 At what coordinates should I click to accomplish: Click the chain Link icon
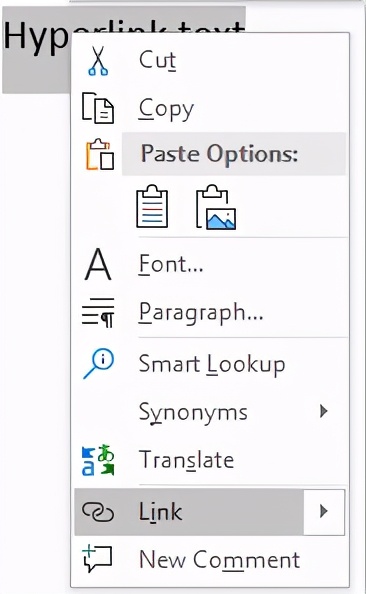98,512
